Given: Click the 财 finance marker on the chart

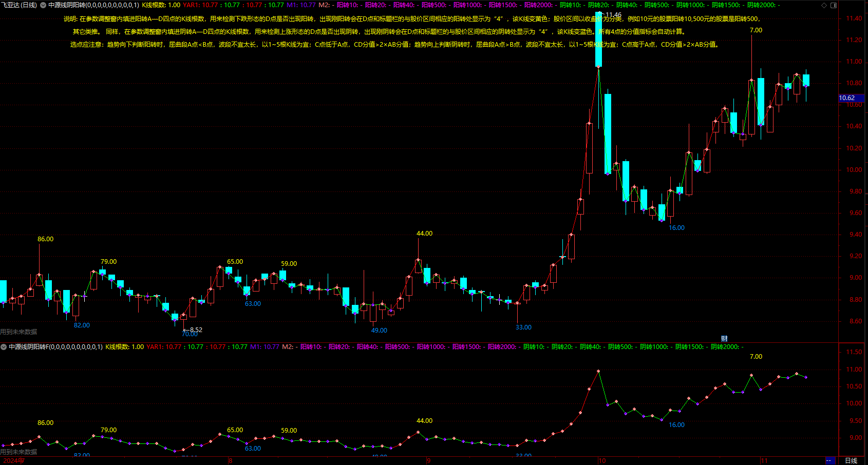Looking at the screenshot, I should click(724, 338).
